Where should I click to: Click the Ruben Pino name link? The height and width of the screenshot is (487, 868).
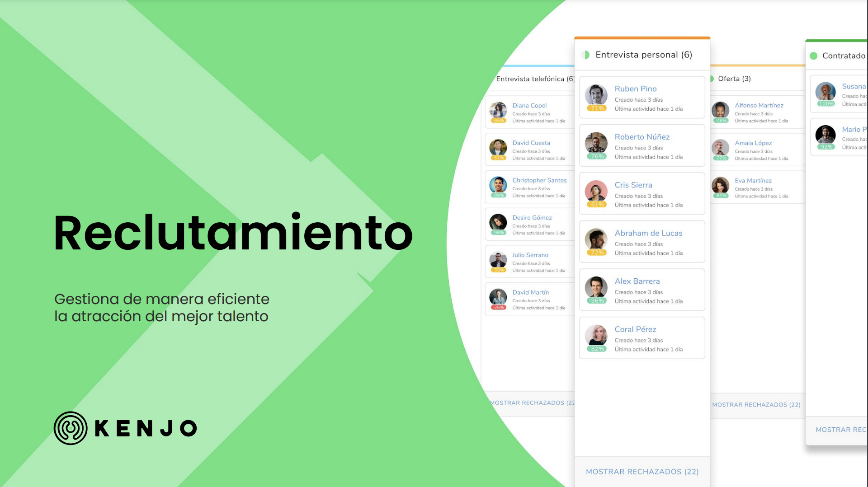[x=636, y=89]
